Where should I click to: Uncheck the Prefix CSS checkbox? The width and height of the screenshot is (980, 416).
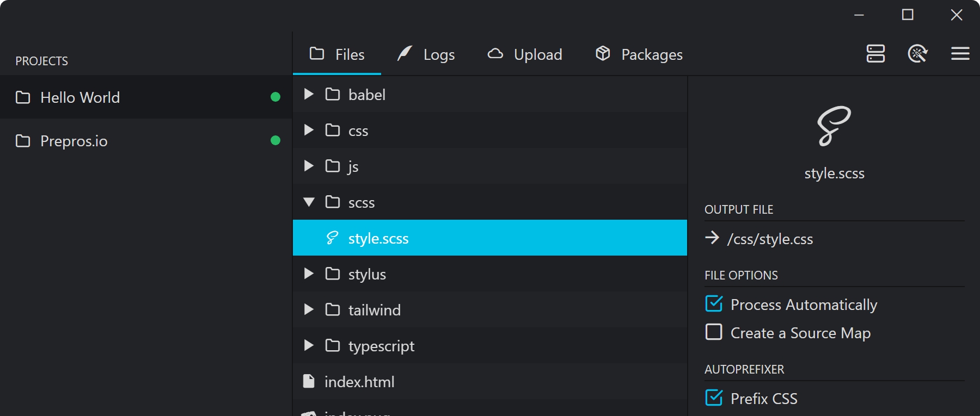click(x=714, y=398)
